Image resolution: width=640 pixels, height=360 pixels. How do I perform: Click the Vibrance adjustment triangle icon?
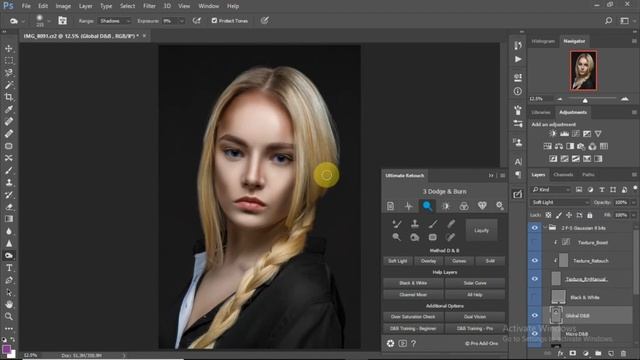click(598, 134)
